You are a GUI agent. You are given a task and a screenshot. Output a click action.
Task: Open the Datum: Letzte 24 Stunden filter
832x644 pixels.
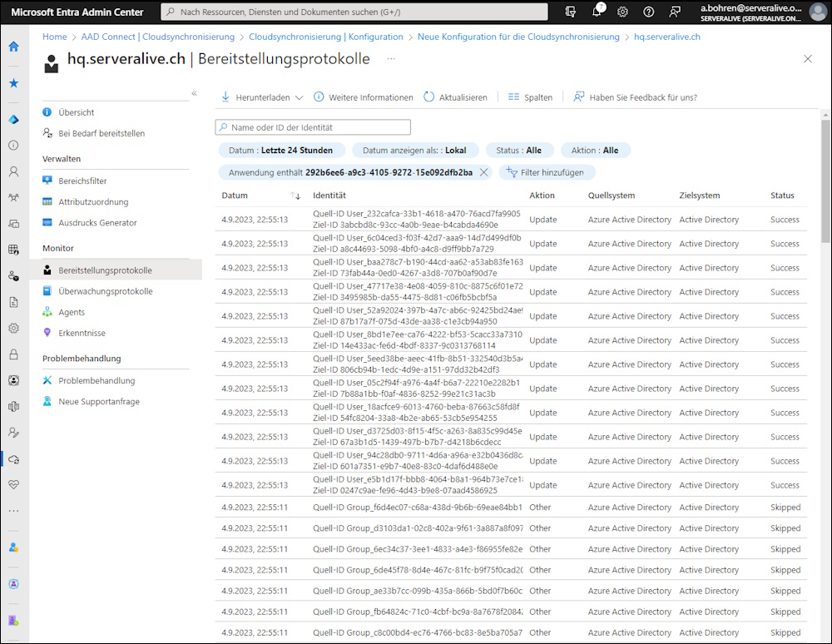click(x=281, y=150)
